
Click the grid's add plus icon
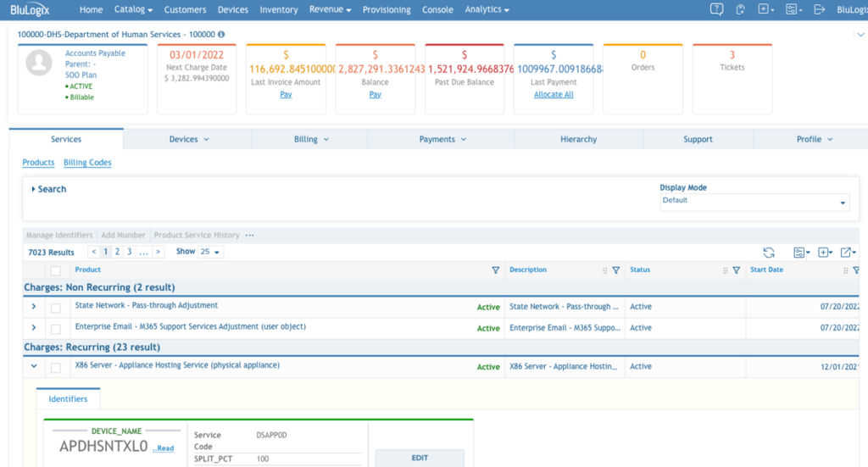point(825,253)
